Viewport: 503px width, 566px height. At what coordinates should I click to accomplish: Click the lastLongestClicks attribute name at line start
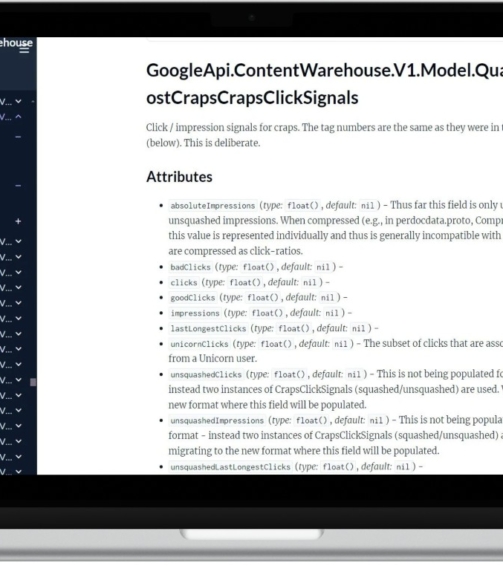point(208,328)
